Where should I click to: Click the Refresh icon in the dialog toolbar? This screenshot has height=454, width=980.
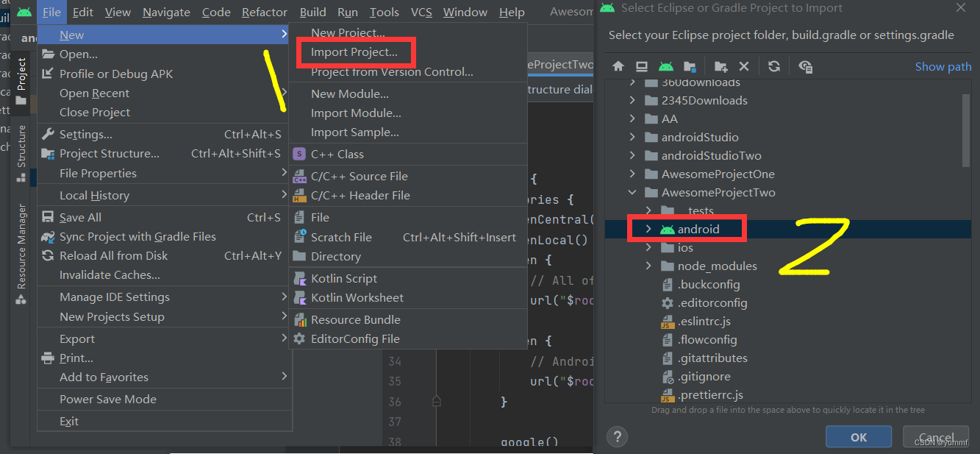click(x=774, y=66)
